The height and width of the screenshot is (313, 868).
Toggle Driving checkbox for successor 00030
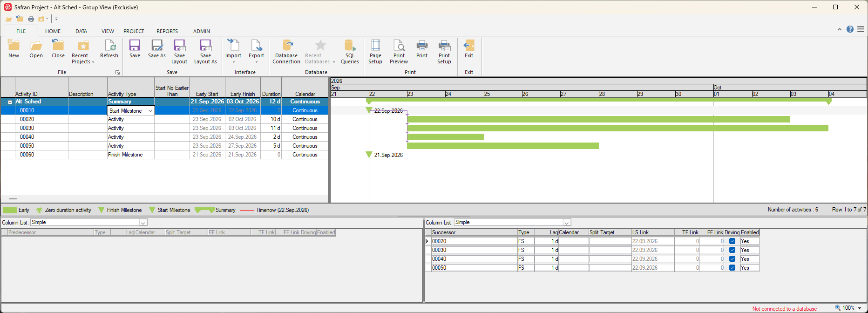click(x=732, y=250)
